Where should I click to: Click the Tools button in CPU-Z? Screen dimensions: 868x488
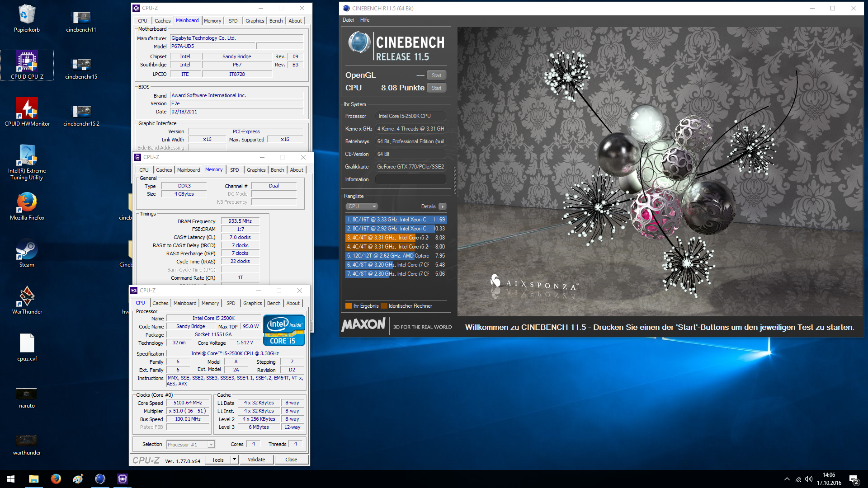tap(218, 460)
